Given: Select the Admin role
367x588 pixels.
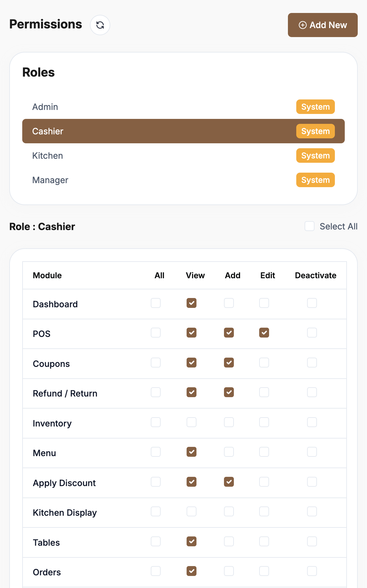Looking at the screenshot, I should pos(45,107).
